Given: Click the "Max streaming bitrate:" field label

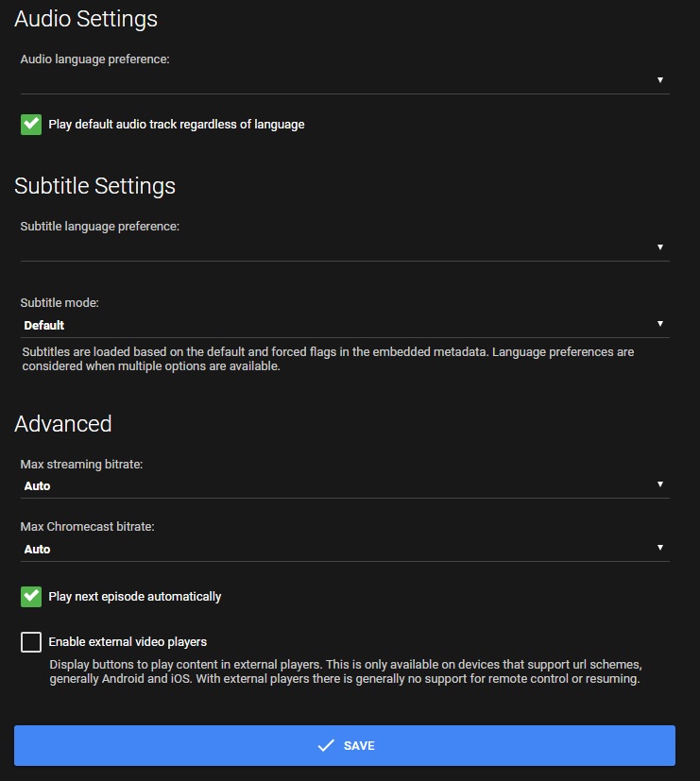Looking at the screenshot, I should [81, 464].
